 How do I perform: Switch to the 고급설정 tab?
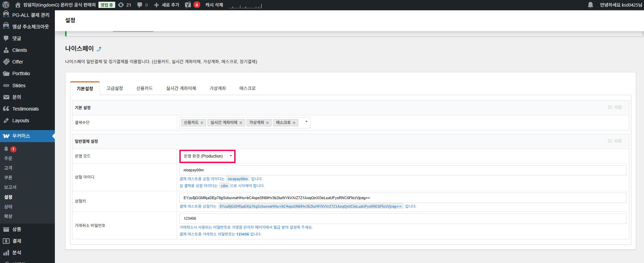(x=115, y=88)
